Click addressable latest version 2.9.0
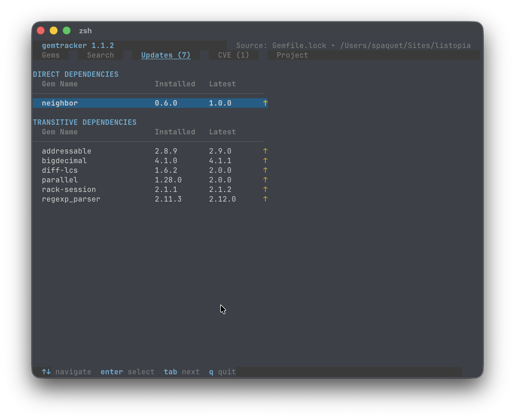 (220, 151)
